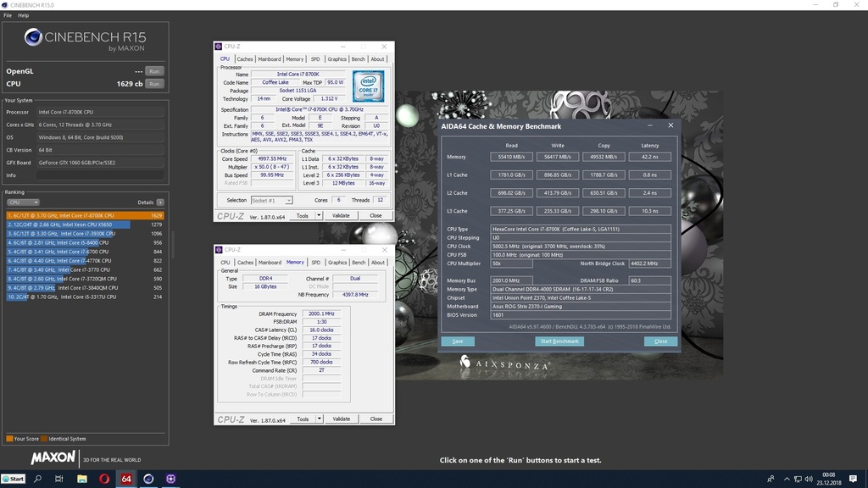Screen dimensions: 868x488
Task: Click the Details arrow button in Ranking
Action: [x=160, y=202]
